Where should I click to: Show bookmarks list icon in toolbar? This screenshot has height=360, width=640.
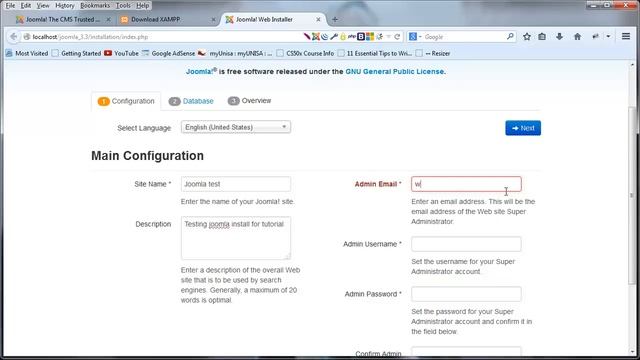[x=542, y=37]
